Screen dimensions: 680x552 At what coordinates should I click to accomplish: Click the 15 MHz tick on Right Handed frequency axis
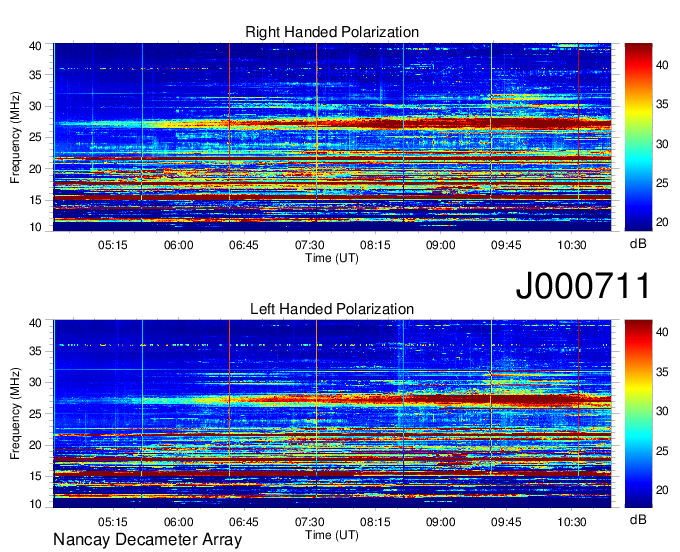pyautogui.click(x=35, y=200)
